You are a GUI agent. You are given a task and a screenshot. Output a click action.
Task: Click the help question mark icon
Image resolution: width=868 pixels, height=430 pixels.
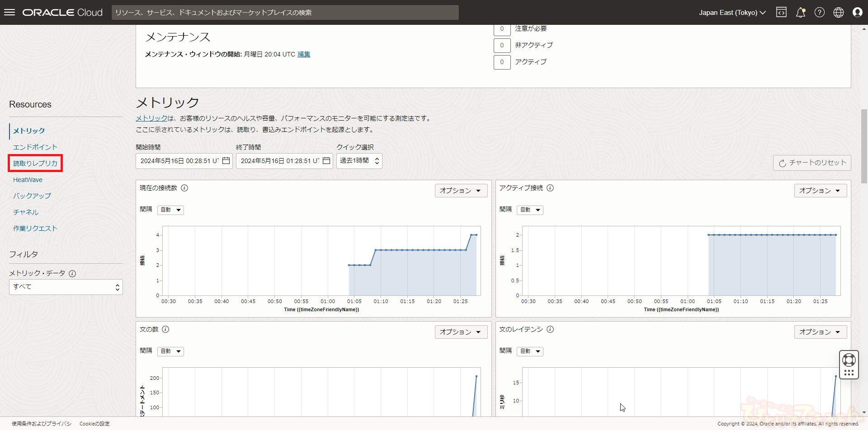point(820,12)
